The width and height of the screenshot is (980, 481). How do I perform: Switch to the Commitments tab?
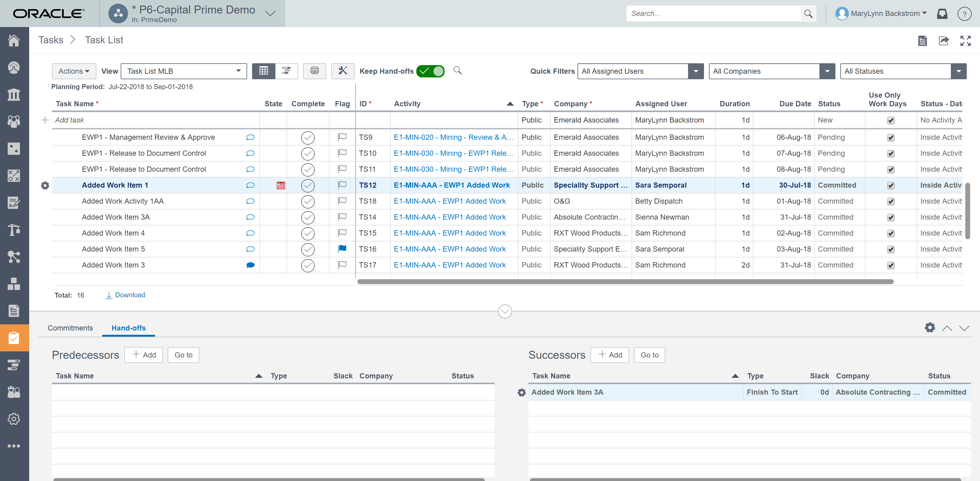(70, 328)
